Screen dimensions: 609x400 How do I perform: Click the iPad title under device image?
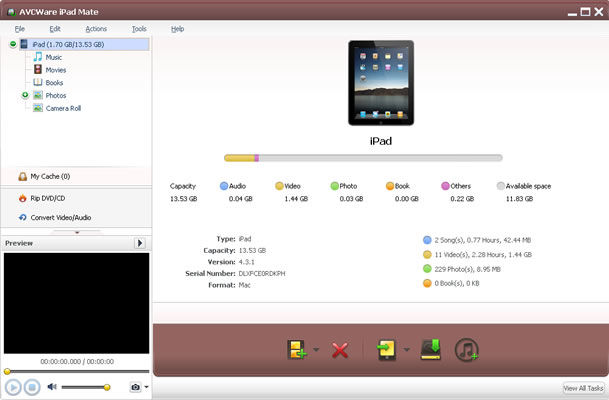(381, 141)
